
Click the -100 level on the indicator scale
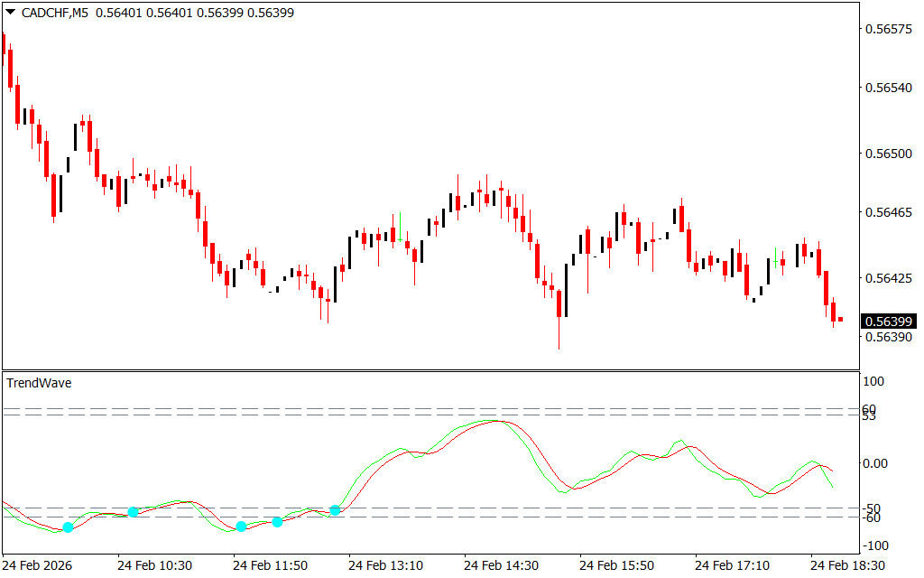pos(878,546)
